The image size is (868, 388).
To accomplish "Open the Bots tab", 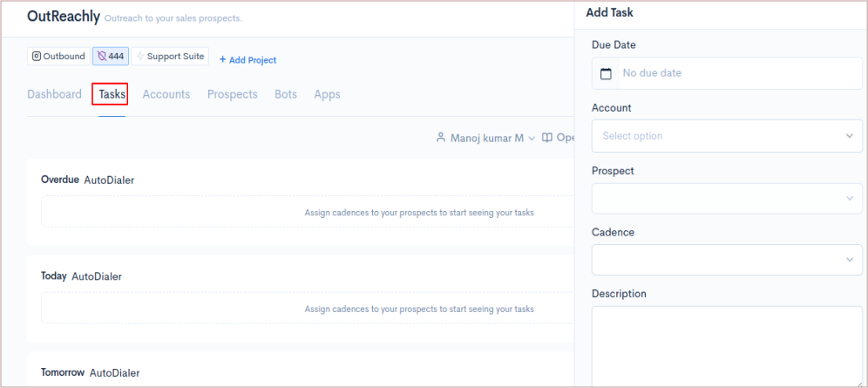I will 286,94.
